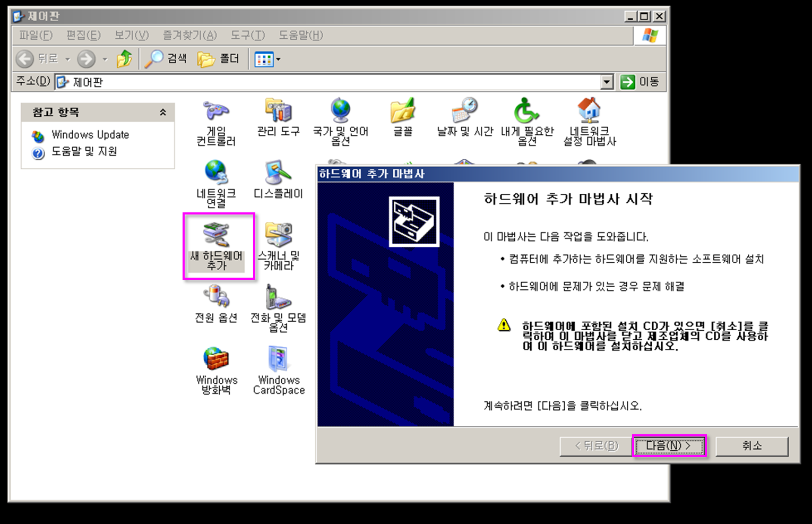Click the 하드웨어 추가 마법사 시작 heading

(x=568, y=199)
